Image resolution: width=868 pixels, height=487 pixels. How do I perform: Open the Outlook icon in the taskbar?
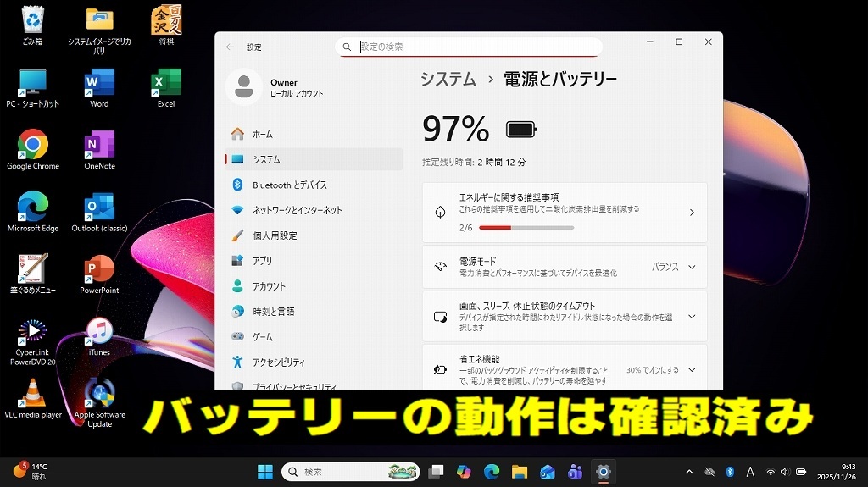coord(548,472)
